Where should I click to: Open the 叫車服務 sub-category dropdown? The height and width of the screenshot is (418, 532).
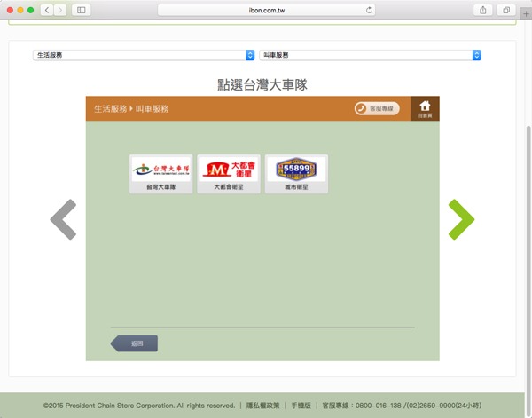[370, 55]
